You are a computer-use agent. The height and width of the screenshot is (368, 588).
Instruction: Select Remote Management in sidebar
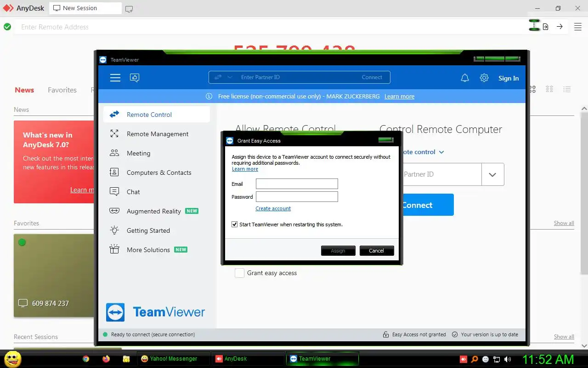157,134
